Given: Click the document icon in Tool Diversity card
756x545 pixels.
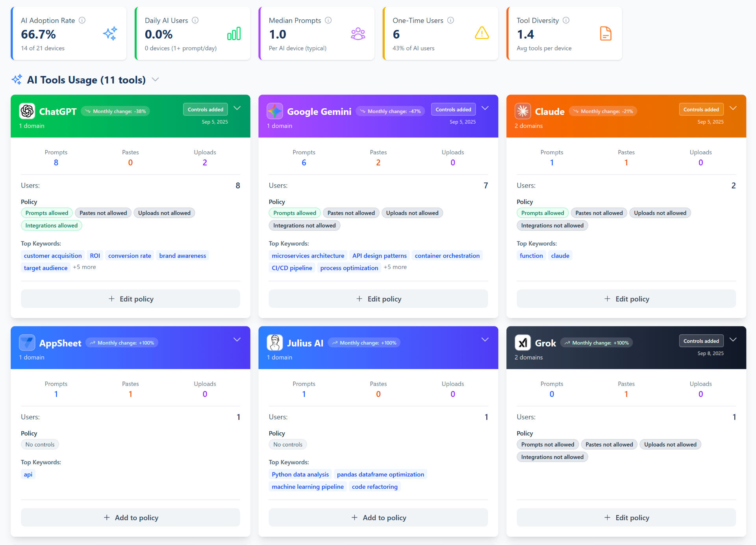Looking at the screenshot, I should (x=606, y=33).
